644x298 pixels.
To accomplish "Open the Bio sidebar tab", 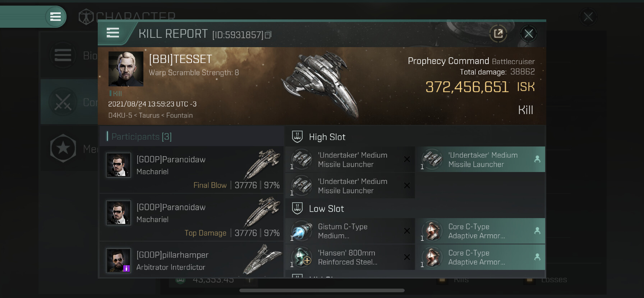I will [x=63, y=55].
